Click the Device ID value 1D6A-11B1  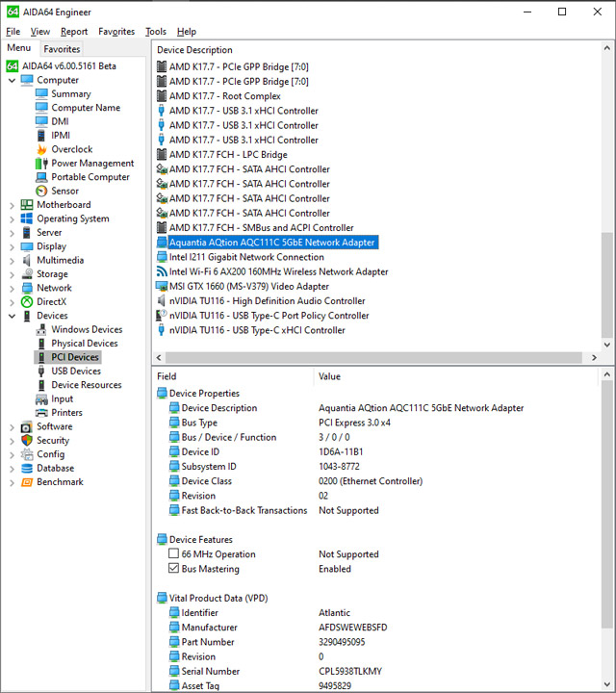(x=341, y=451)
